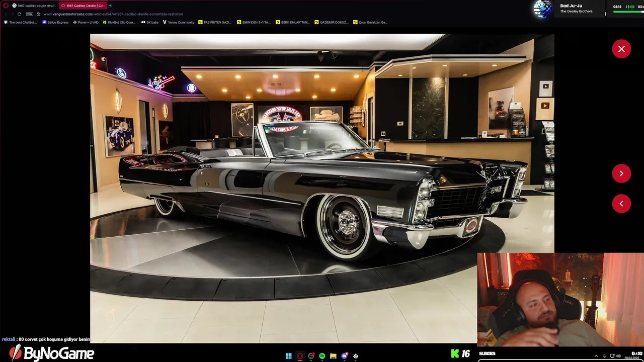Click the 'Bad Ju-Ju' song title
This screenshot has height=362, width=644.
pos(571,6)
